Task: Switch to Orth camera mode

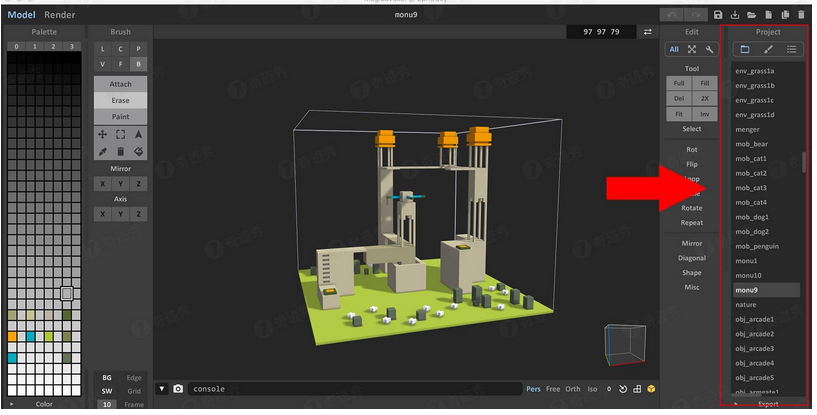Action: click(573, 389)
